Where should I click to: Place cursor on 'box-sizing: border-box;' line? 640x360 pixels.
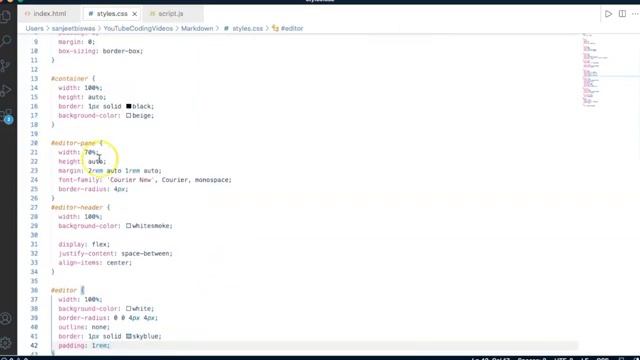coord(101,51)
